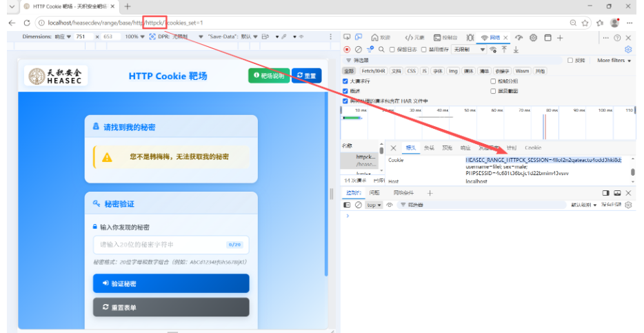Viewport: 644px width, 333px height.
Task: Open the request Cookie tab
Action: pos(533,148)
